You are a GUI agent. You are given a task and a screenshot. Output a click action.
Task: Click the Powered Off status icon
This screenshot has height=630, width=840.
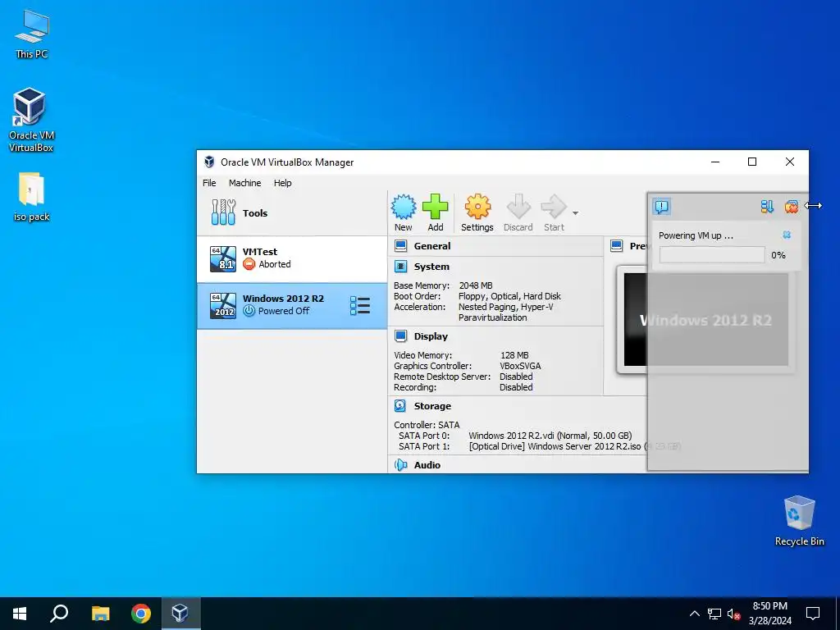pyautogui.click(x=249, y=311)
